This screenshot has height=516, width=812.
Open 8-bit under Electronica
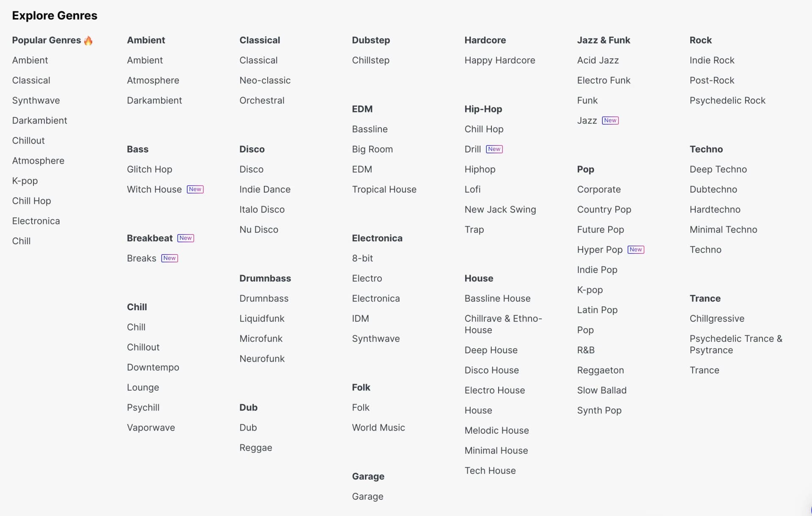362,258
